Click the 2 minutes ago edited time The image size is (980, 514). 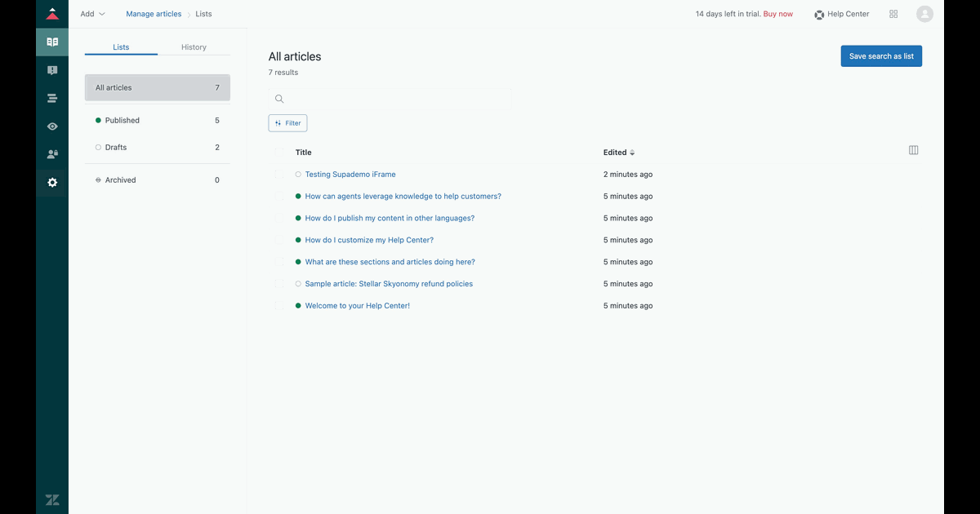point(628,175)
